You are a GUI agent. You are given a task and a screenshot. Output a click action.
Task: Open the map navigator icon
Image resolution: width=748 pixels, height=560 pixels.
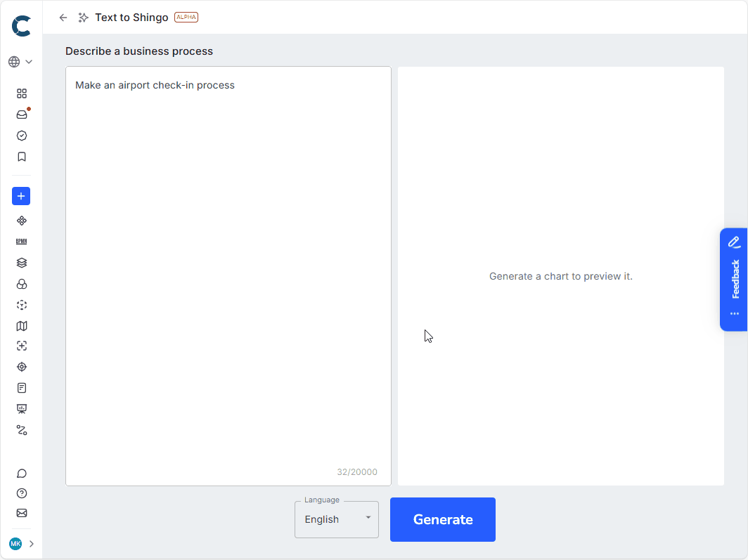pyautogui.click(x=21, y=325)
